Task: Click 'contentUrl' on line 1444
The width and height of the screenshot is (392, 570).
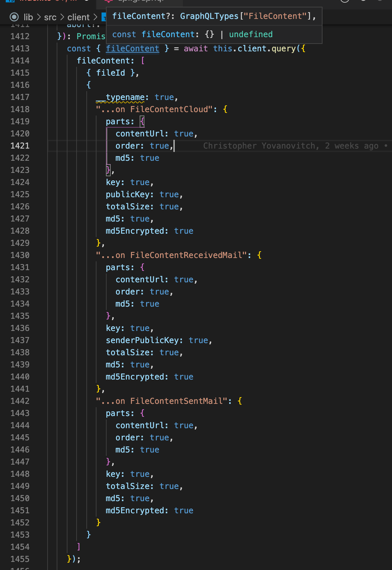Action: click(140, 425)
